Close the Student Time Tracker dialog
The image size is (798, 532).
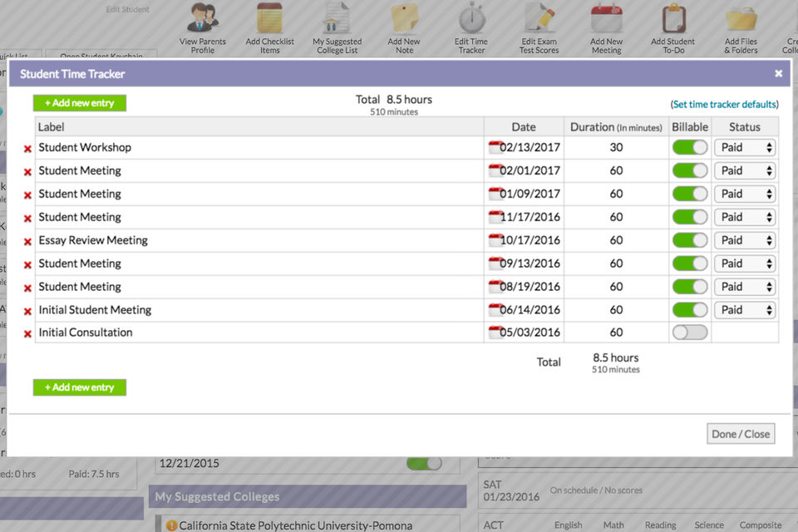(x=778, y=73)
